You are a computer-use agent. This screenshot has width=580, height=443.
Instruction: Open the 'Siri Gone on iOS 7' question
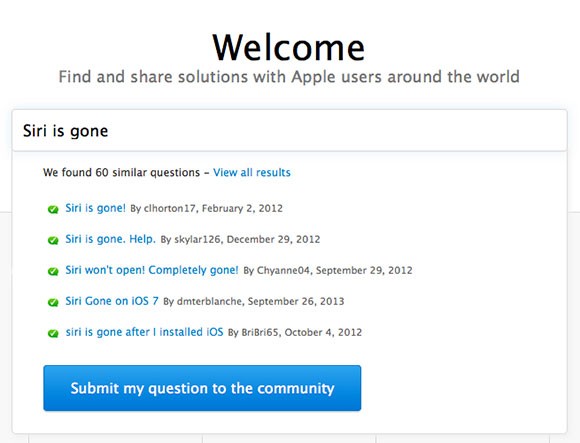point(112,301)
